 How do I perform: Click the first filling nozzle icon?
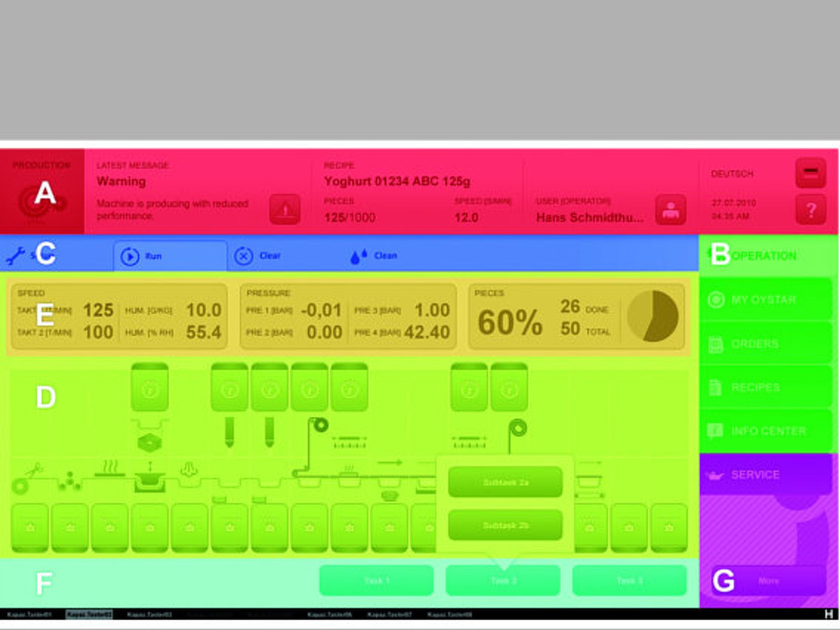tap(229, 432)
